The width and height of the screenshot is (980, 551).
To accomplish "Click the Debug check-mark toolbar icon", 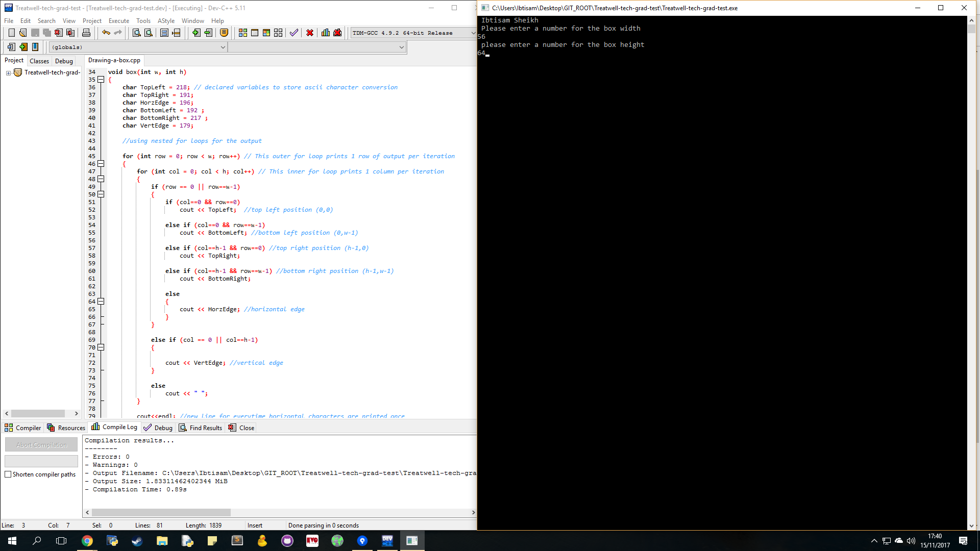I will tap(293, 33).
